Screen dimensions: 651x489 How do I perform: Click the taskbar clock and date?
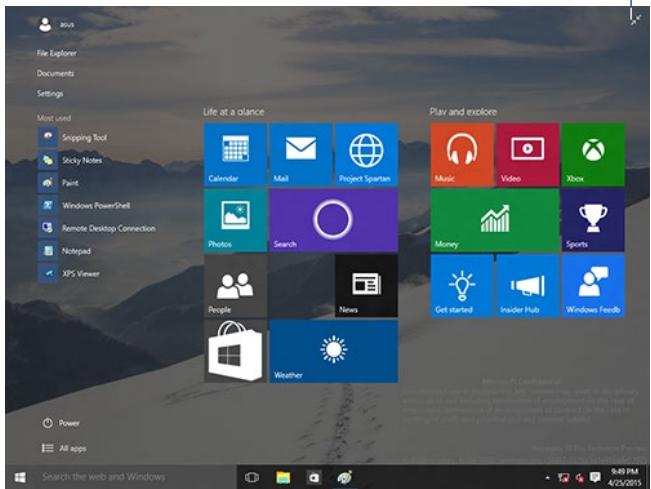click(624, 477)
